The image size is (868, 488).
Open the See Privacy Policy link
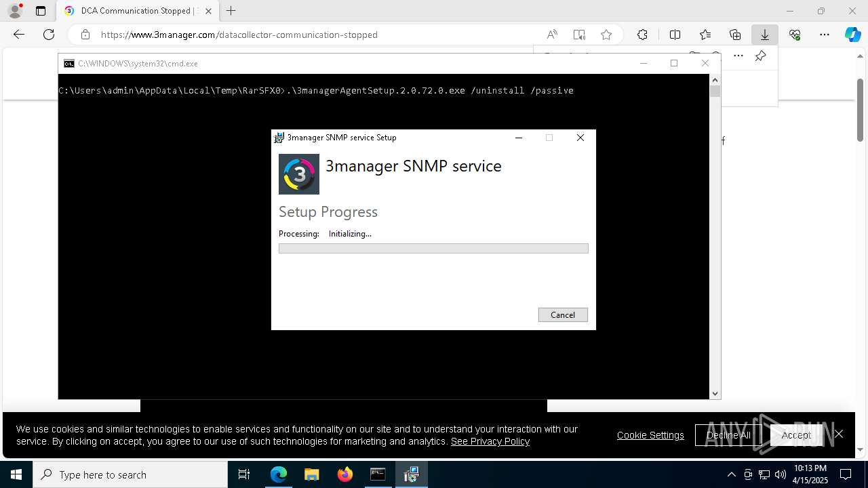click(x=490, y=441)
